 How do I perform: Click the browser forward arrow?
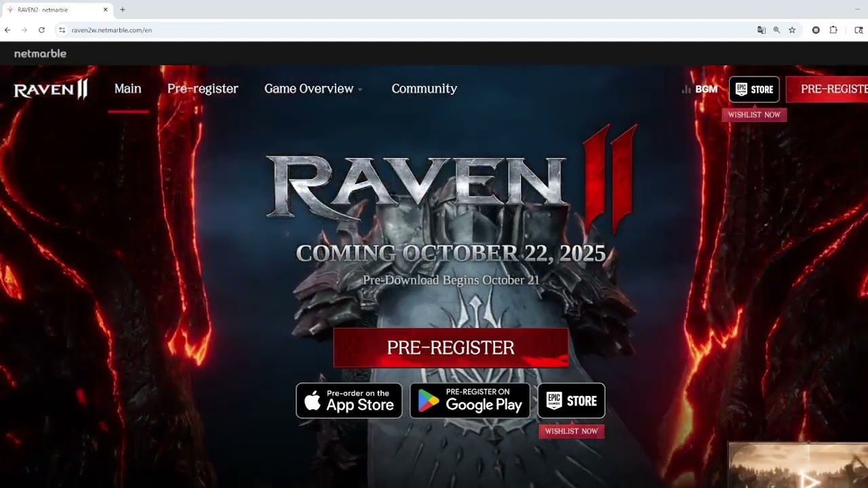[x=24, y=30]
